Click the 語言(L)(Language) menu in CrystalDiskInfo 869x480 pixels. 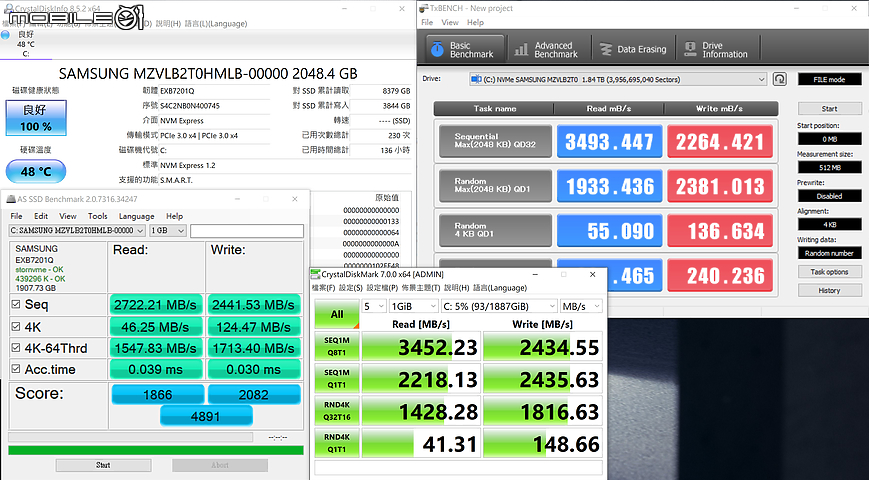click(216, 24)
